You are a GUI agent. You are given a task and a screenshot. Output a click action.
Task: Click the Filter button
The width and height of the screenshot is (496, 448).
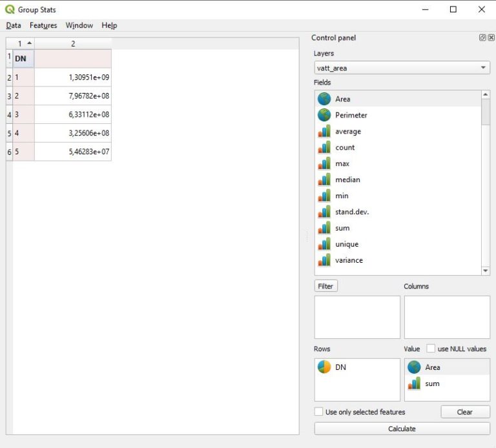(x=326, y=286)
